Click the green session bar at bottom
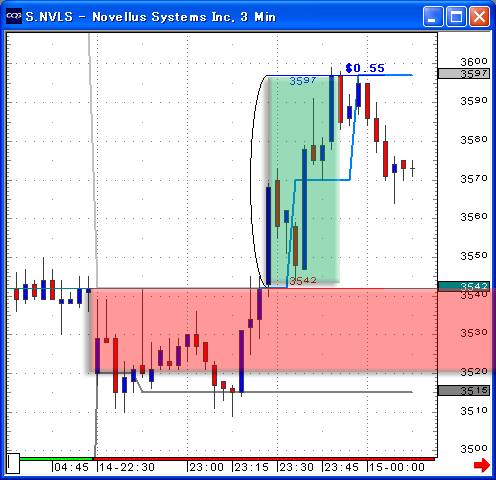The image size is (496, 480). pos(56,459)
